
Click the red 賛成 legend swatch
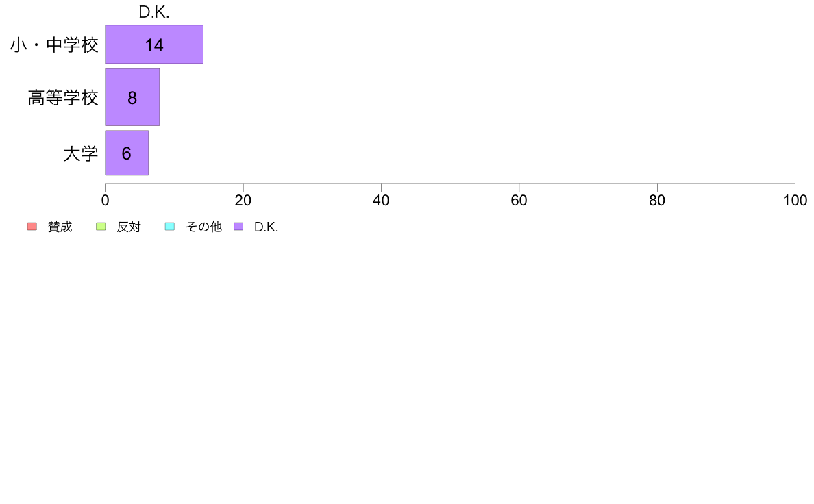pos(32,226)
